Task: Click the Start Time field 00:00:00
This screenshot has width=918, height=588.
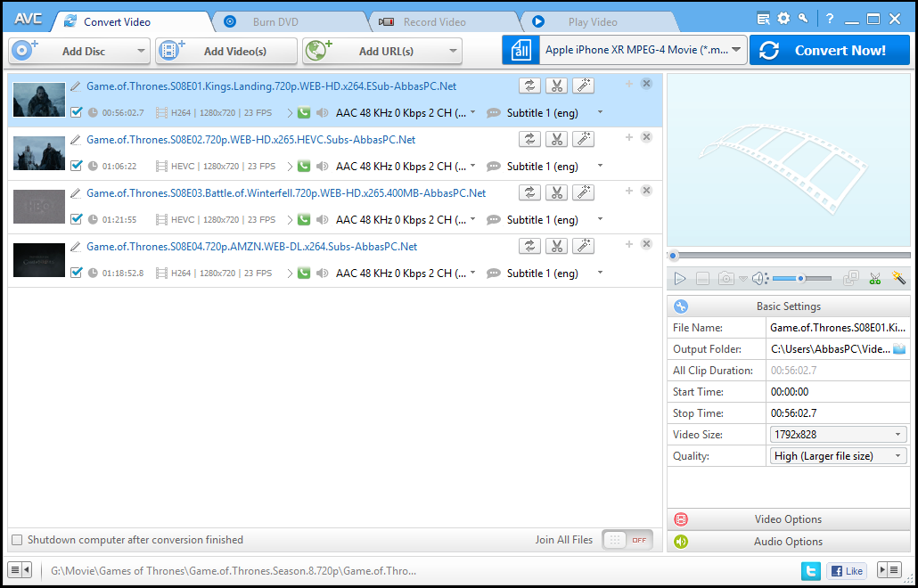Action: [838, 392]
